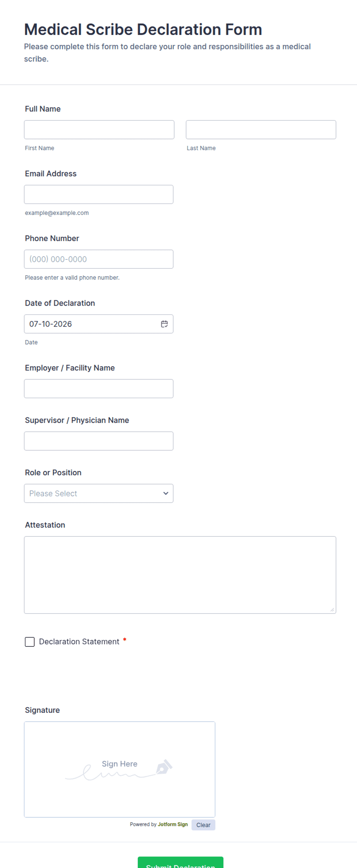Click the Email Address text box
Viewport: 357px width, 868px height.
tap(99, 195)
